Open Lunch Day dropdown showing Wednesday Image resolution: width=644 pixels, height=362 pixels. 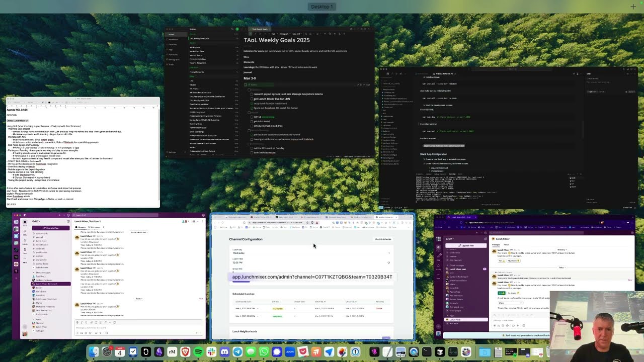pyautogui.click(x=311, y=253)
